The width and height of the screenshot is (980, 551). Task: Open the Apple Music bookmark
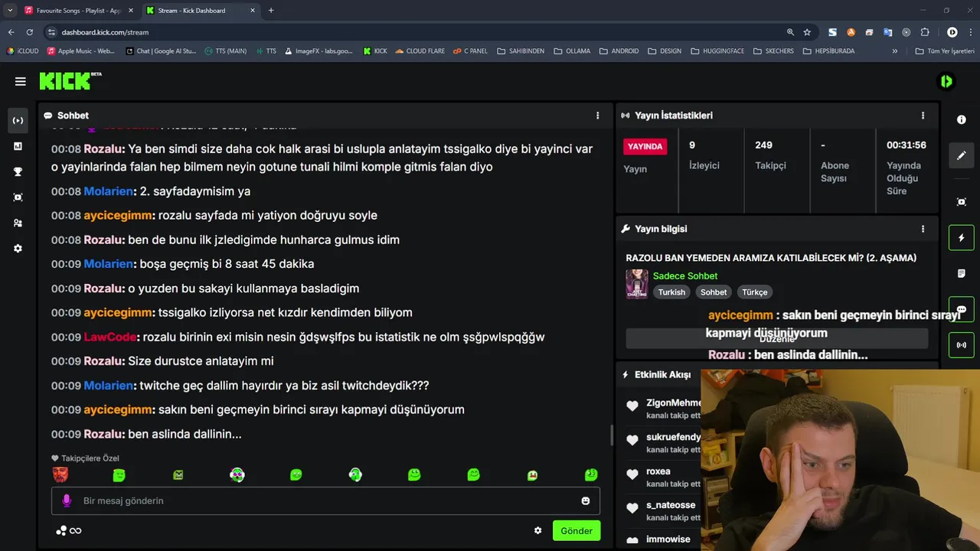(x=80, y=51)
